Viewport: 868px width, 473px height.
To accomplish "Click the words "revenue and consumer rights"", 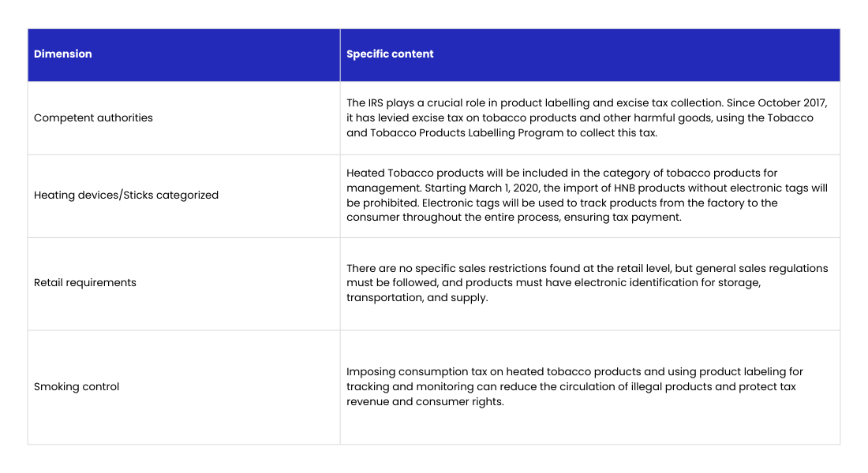I will pos(425,402).
